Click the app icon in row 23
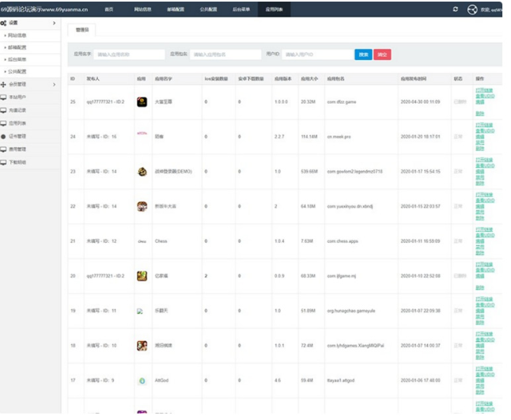This screenshot has height=420, width=511. pos(142,172)
